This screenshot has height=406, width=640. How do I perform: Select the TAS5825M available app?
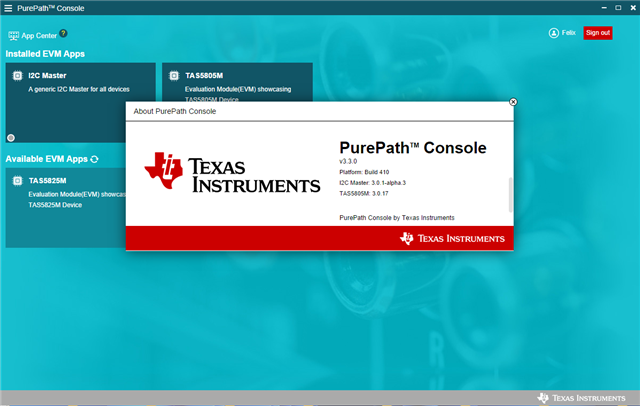66,207
